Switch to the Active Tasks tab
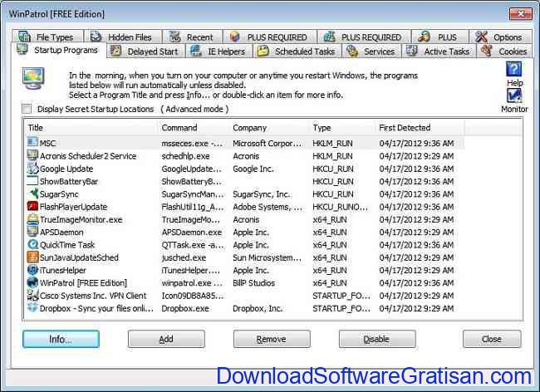 (x=439, y=51)
